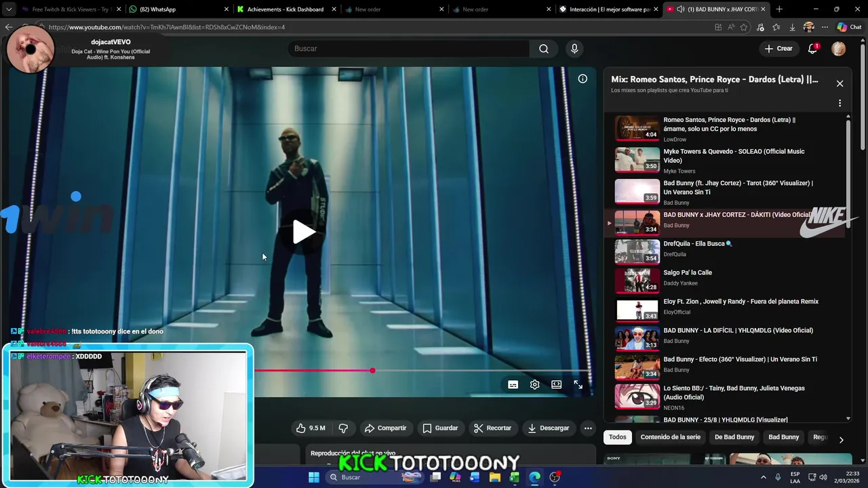868x488 pixels.
Task: Open Excel from the taskbar
Action: pyautogui.click(x=515, y=477)
